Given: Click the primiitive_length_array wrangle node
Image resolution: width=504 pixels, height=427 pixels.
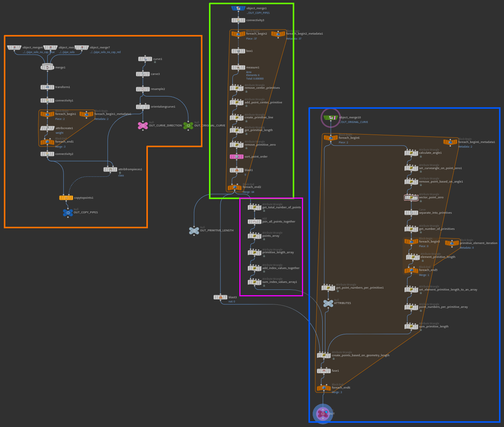Looking at the screenshot, I should pyautogui.click(x=254, y=253).
